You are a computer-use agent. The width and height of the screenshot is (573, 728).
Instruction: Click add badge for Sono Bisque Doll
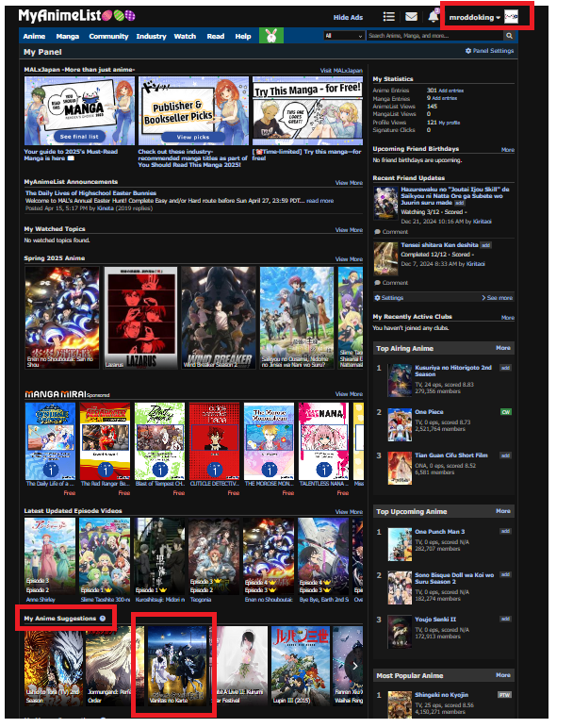(505, 575)
